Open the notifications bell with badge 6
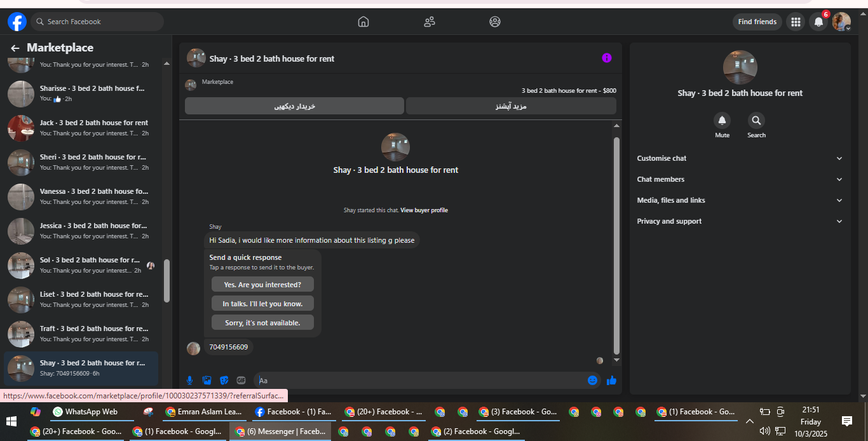The height and width of the screenshot is (441, 868). tap(818, 22)
